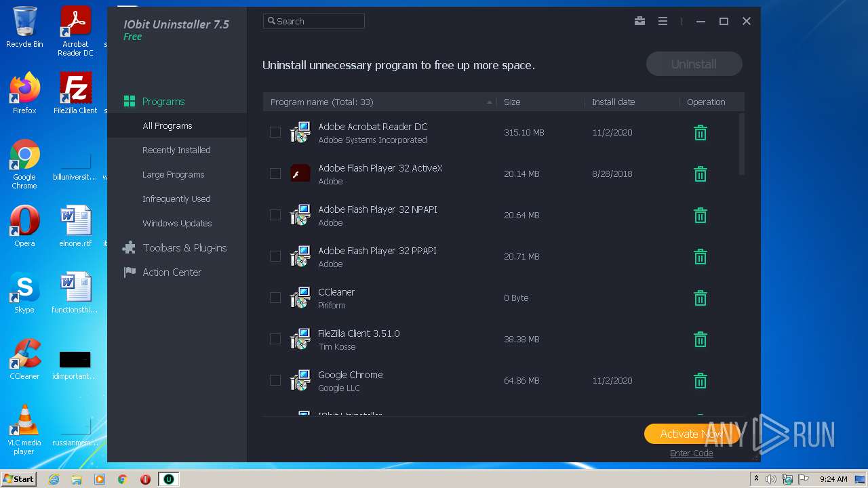This screenshot has width=868, height=488.
Task: Check the Adobe Flash Player 32 ActiveX checkbox
Action: [275, 174]
